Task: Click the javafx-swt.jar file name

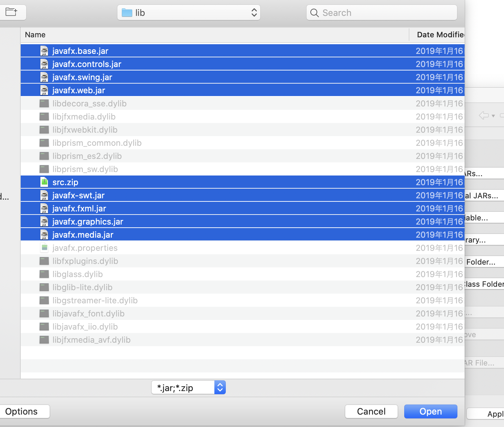Action: point(78,195)
